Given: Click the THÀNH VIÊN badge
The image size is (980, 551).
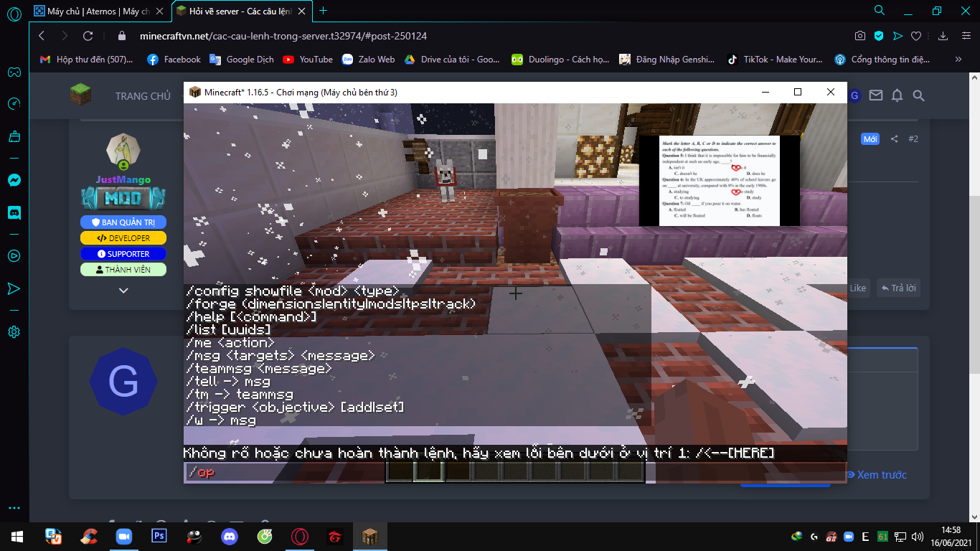Looking at the screenshot, I should (x=123, y=270).
